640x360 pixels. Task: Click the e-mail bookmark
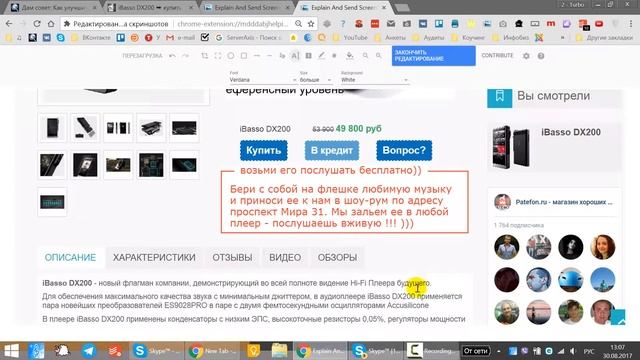point(181,38)
